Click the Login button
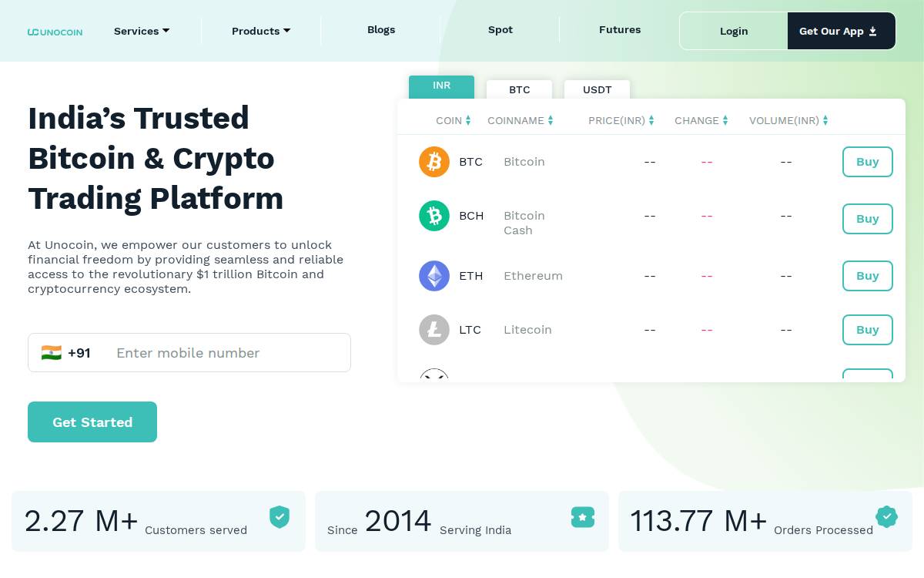 point(734,31)
